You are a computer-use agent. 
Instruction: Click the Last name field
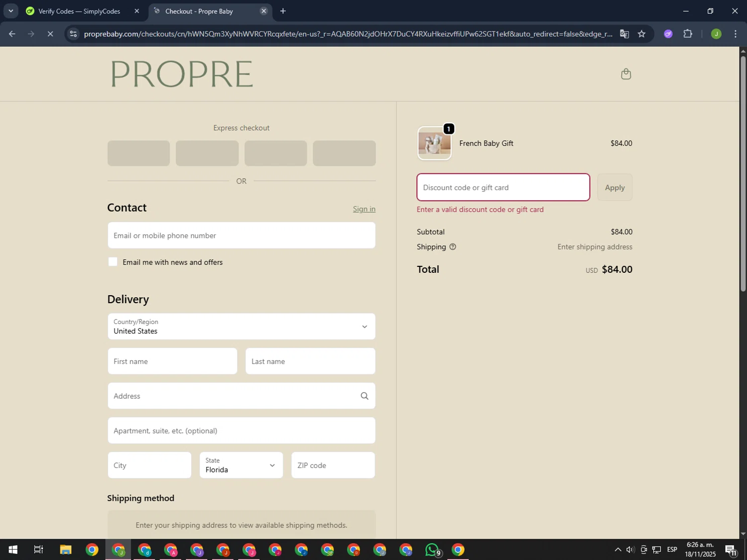[310, 361]
